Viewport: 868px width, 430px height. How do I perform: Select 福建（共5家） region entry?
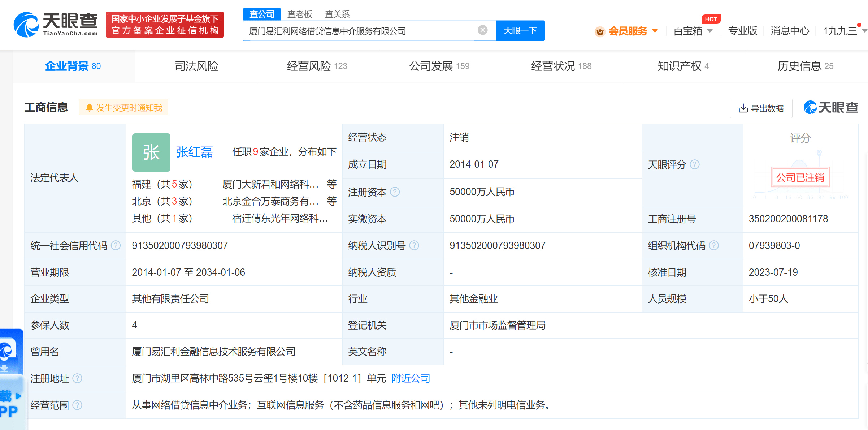pos(162,184)
